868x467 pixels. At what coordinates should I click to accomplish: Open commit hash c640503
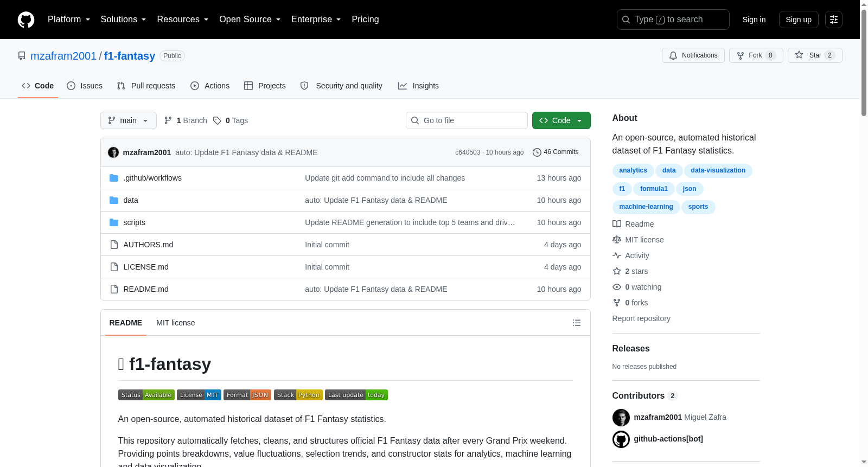(468, 152)
